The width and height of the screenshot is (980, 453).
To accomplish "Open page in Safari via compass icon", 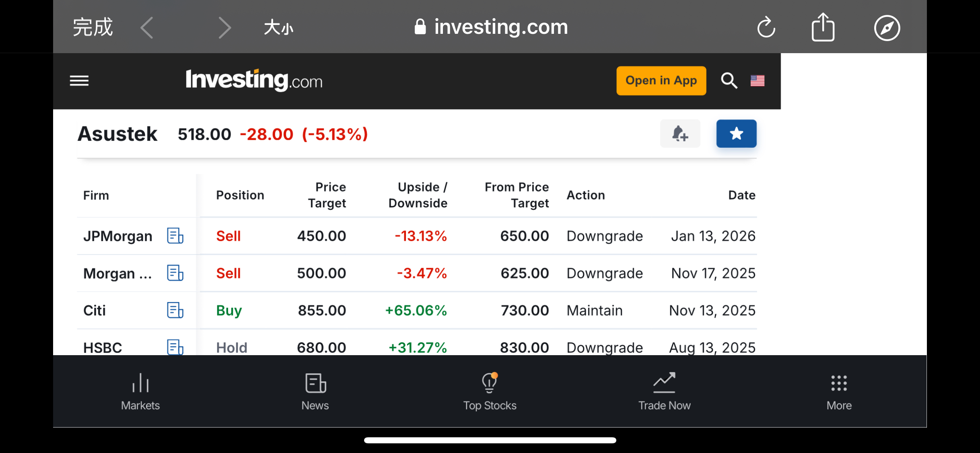I will tap(887, 28).
